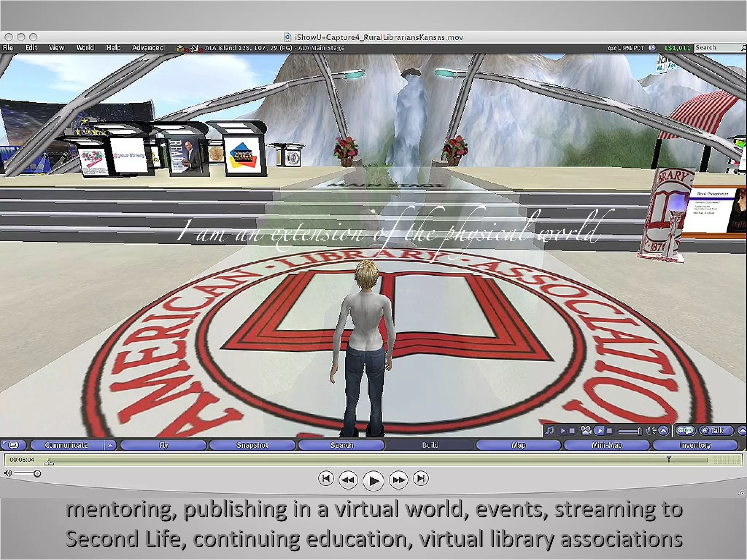747x560 pixels.
Task: Click the QuickTime rewind button
Action: pyautogui.click(x=348, y=480)
